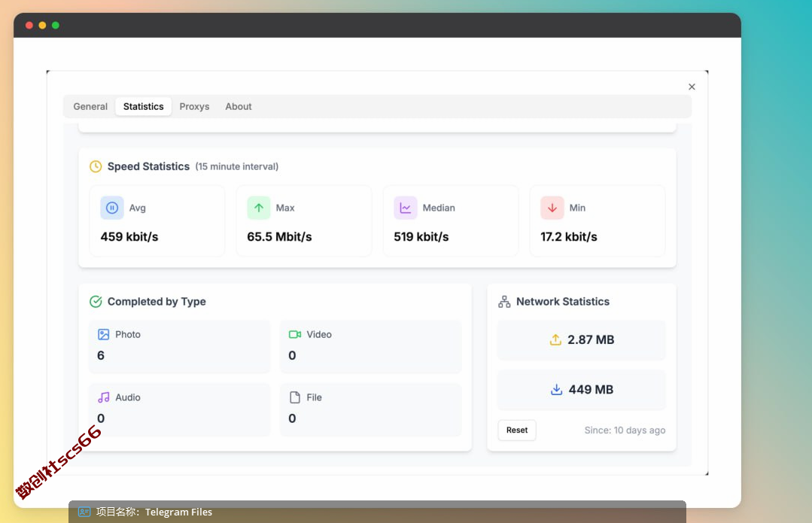This screenshot has height=523, width=812.
Task: Click the ID card icon by project name
Action: click(x=84, y=512)
